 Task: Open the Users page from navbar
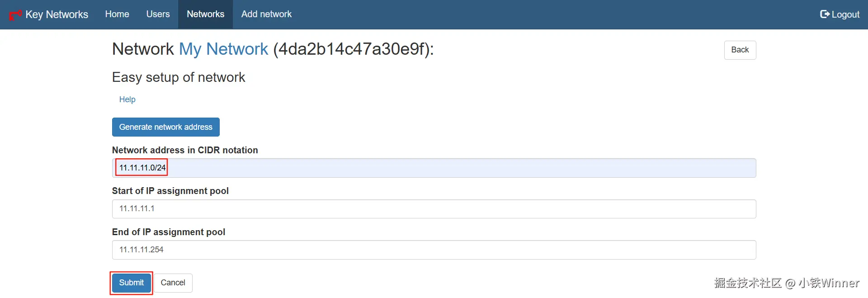coord(158,14)
